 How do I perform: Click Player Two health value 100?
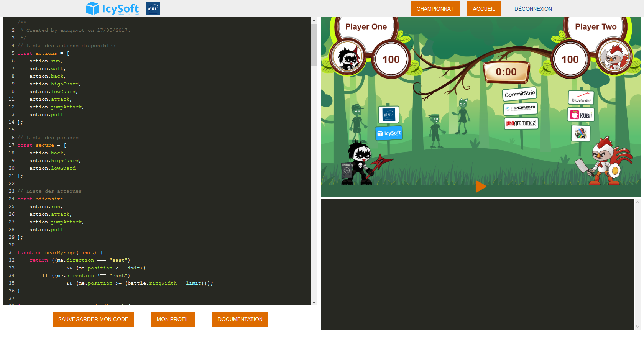[570, 59]
